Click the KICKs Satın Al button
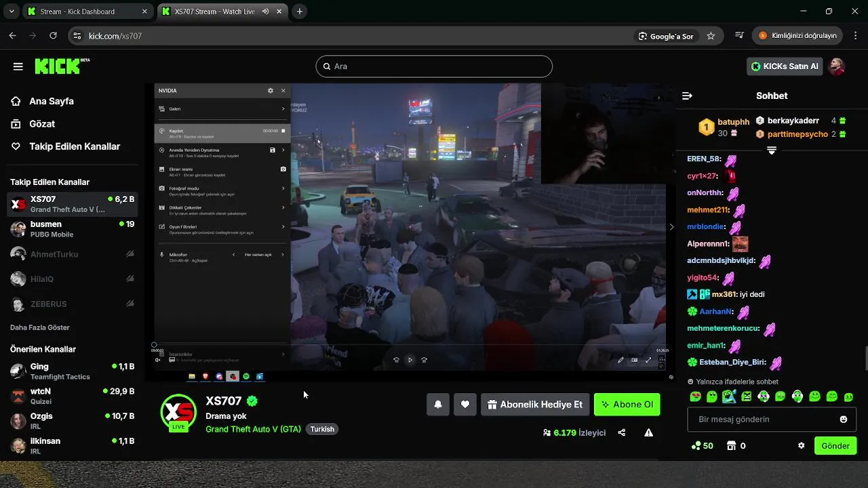868x488 pixels. (x=785, y=66)
